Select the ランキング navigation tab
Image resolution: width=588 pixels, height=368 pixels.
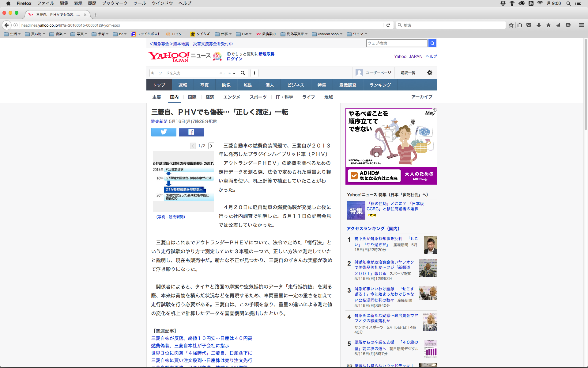click(x=380, y=85)
